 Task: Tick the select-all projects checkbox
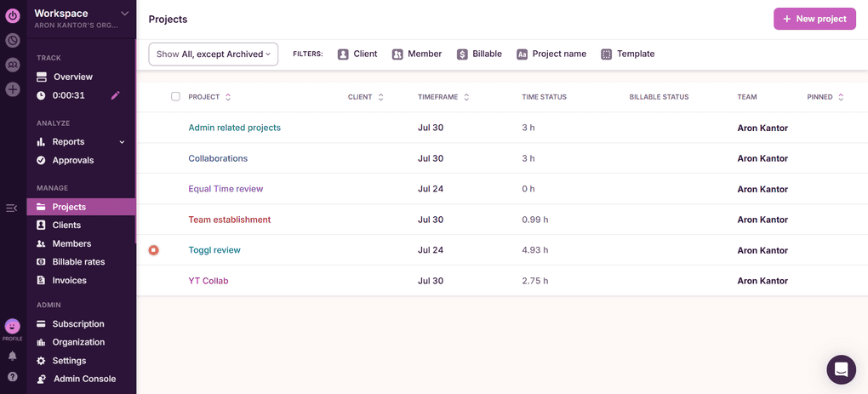coord(175,96)
